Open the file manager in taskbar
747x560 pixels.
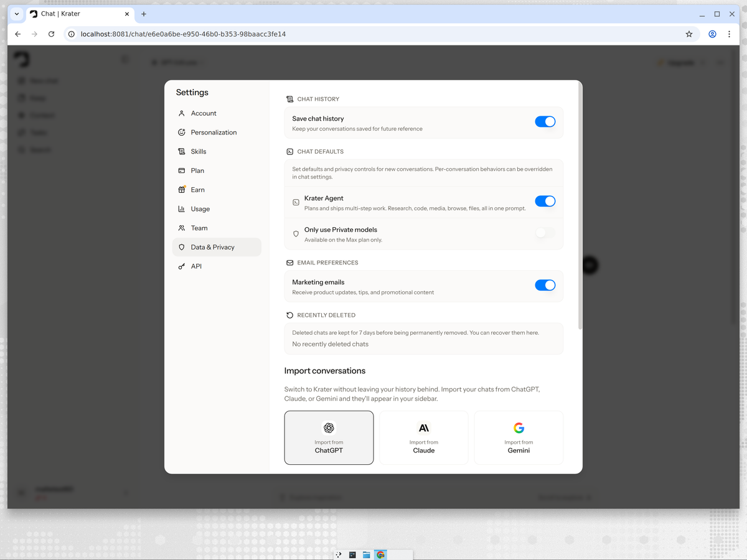point(367,555)
